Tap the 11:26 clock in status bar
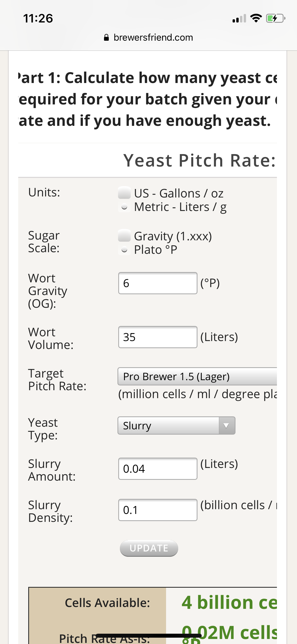 [x=38, y=19]
